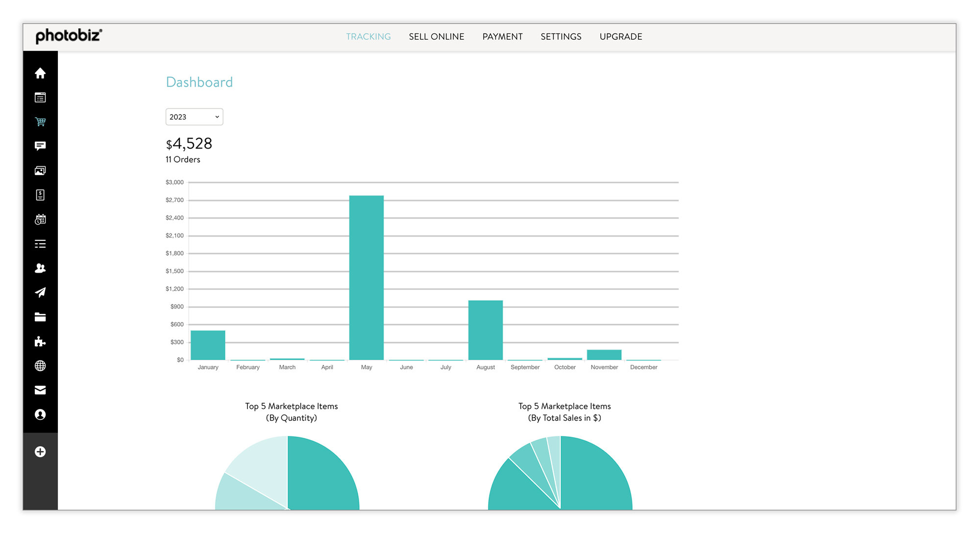The height and width of the screenshot is (535, 980).
Task: Open the PAYMENT menu
Action: pos(502,36)
